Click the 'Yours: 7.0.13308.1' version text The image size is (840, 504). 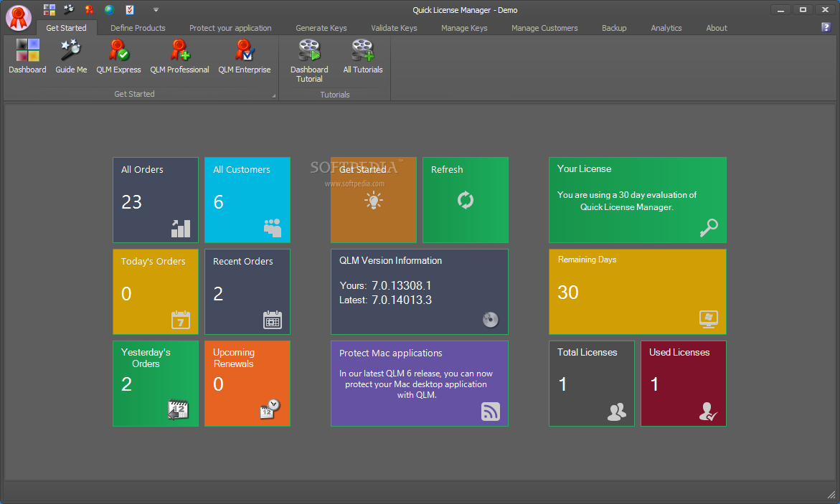click(x=385, y=285)
